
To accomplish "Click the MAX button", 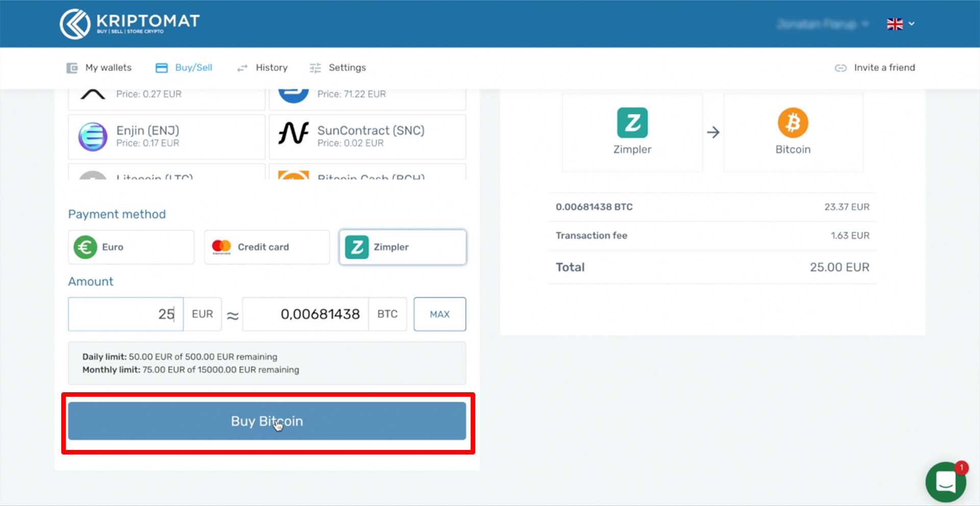I will [x=439, y=314].
